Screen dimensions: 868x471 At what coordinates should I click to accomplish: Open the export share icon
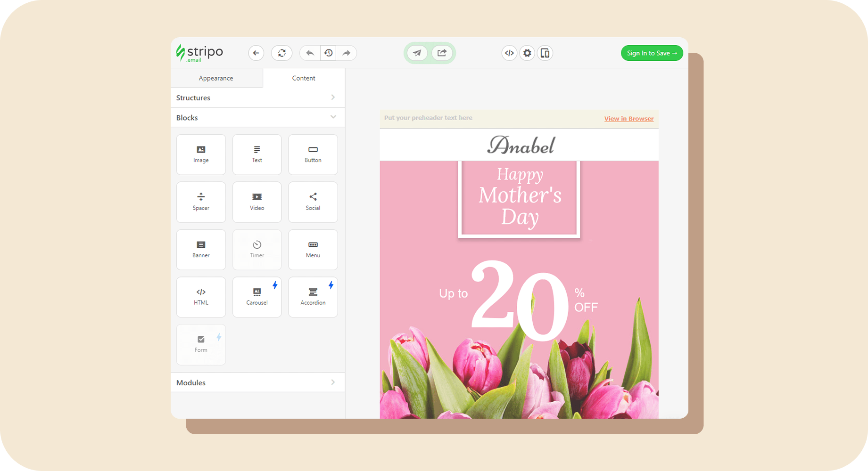tap(442, 53)
